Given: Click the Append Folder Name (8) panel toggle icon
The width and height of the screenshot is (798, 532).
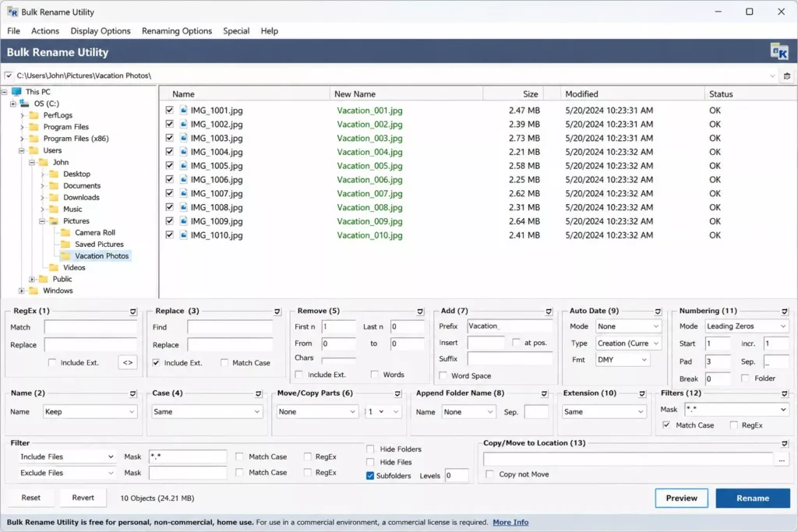Looking at the screenshot, I should coord(544,393).
